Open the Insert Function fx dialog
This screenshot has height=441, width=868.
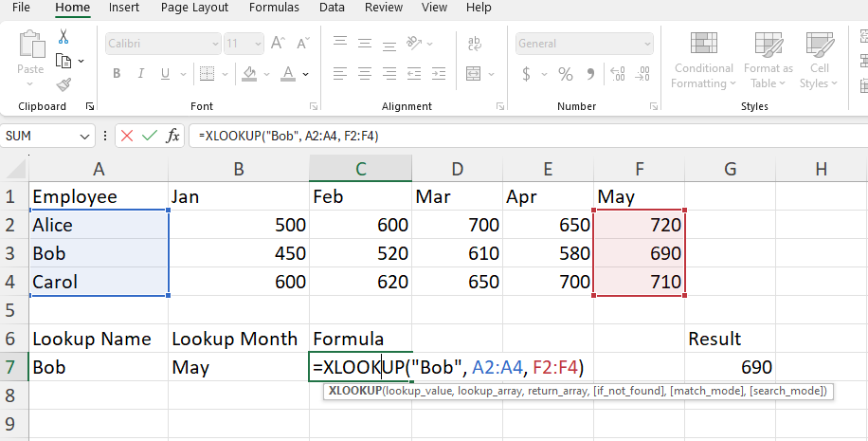[x=172, y=136]
